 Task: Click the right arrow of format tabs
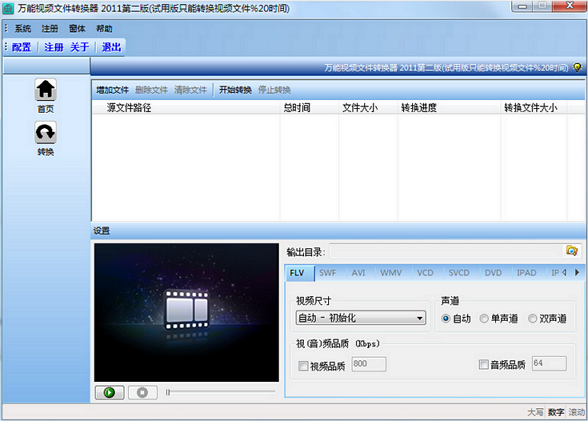[x=577, y=273]
